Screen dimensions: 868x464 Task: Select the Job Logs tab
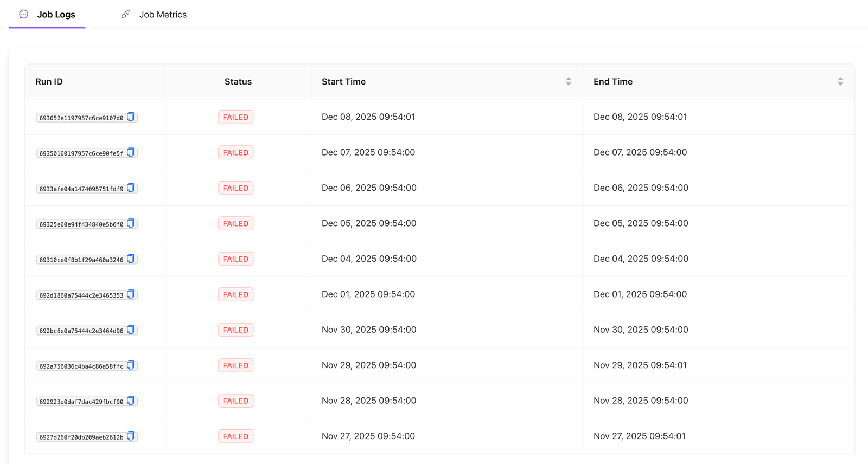[x=55, y=15]
